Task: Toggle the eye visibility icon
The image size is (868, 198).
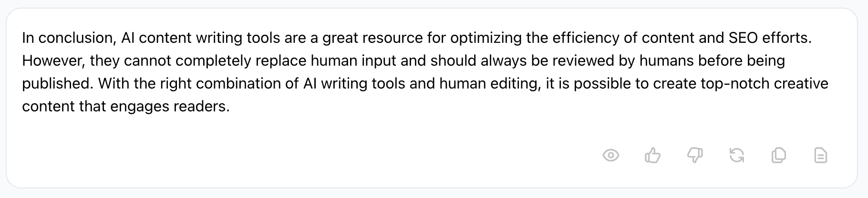Action: [x=610, y=156]
